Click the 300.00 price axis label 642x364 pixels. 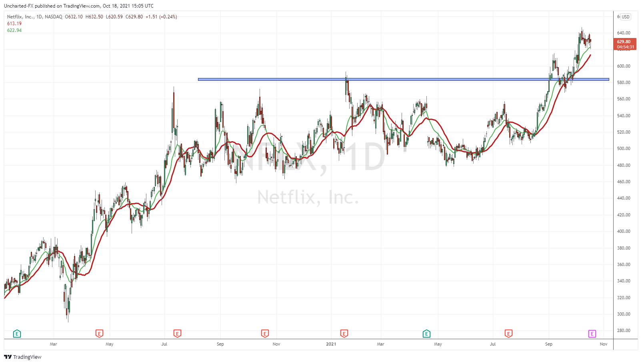[x=624, y=314]
